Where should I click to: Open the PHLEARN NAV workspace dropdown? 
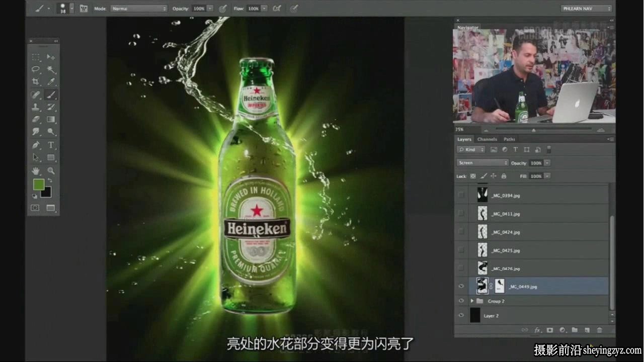click(587, 9)
